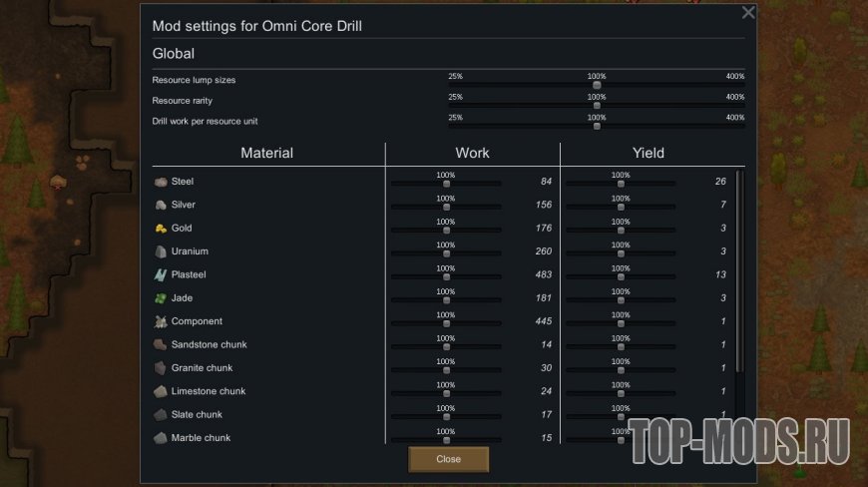Click the Resource lump sizes slider handle
Image resolution: width=868 pixels, height=487 pixels.
pyautogui.click(x=597, y=85)
